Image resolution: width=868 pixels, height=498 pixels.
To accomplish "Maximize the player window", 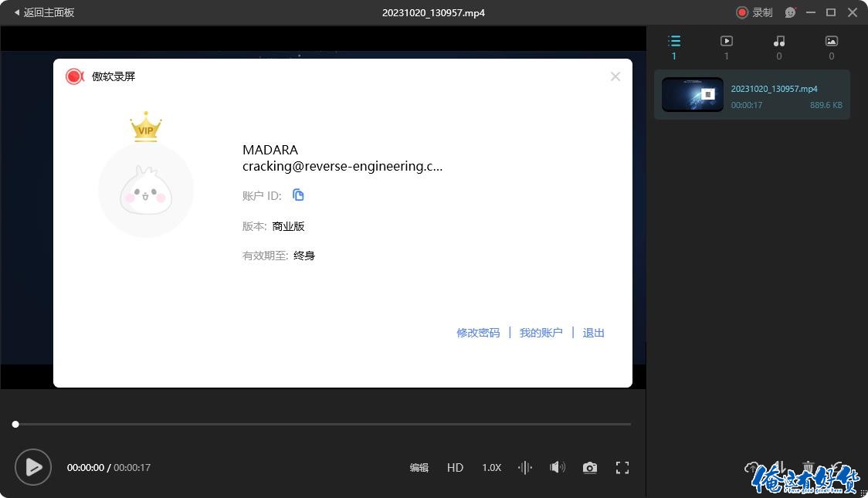I will 831,12.
